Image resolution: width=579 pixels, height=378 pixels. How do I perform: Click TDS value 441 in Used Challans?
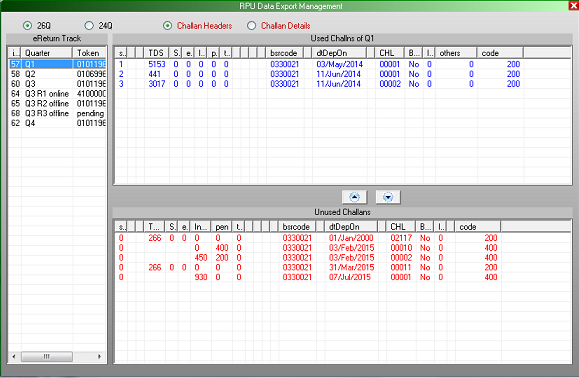155,74
